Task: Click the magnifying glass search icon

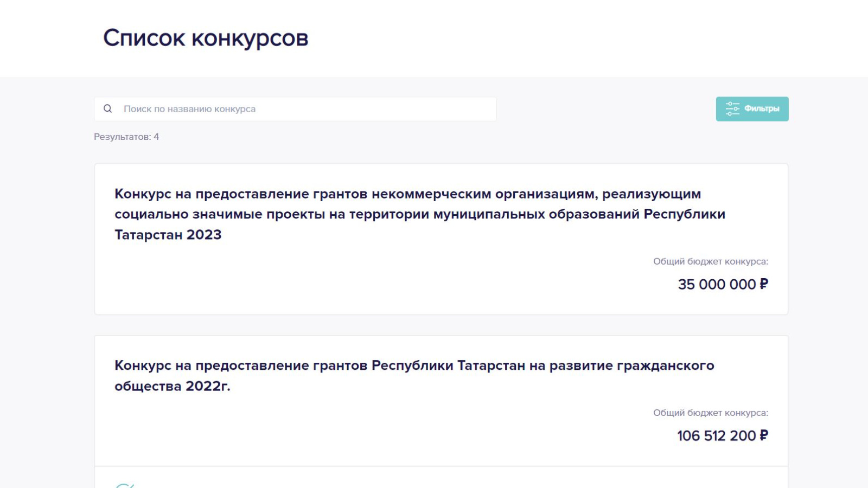Action: coord(108,109)
